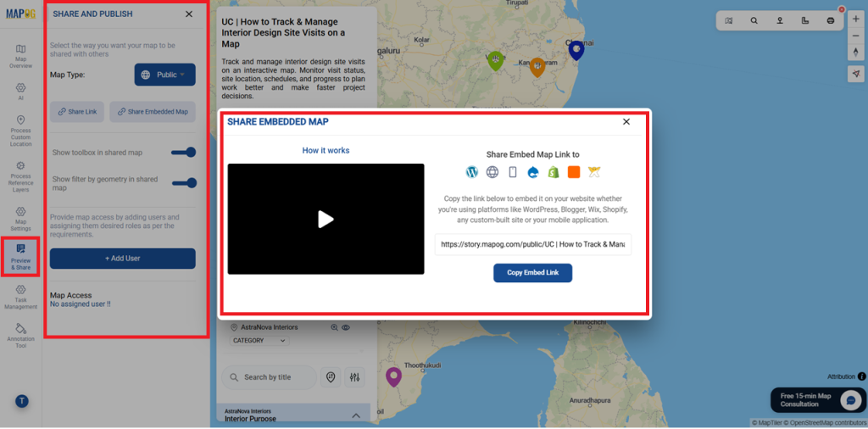Open the CATEGORY dropdown

(x=259, y=341)
